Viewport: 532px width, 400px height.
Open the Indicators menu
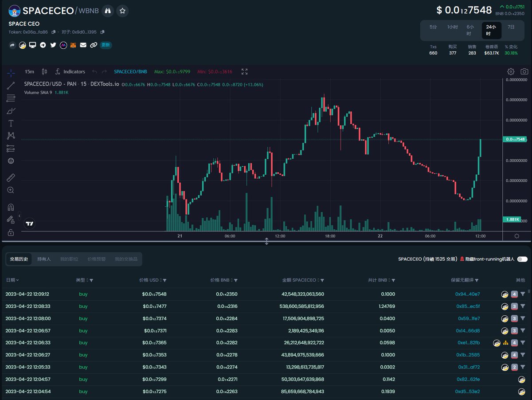pos(70,71)
